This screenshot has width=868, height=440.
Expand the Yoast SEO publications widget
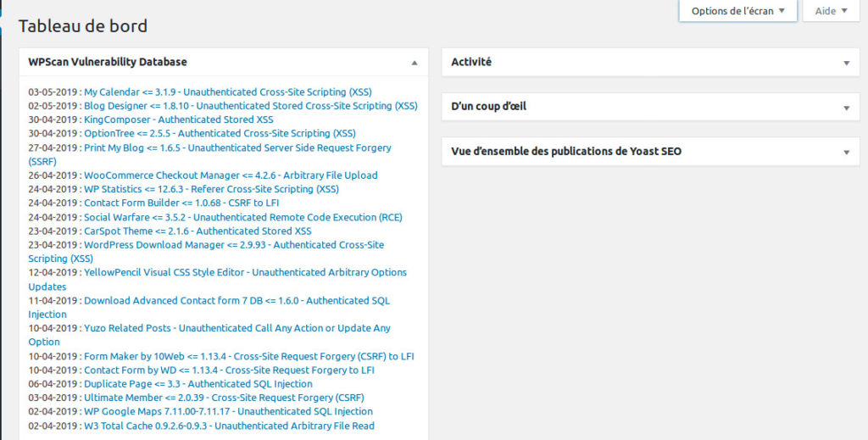point(847,153)
